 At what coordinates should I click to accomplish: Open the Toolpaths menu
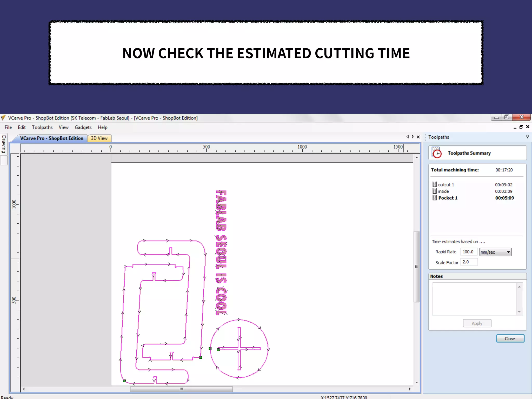(x=42, y=127)
